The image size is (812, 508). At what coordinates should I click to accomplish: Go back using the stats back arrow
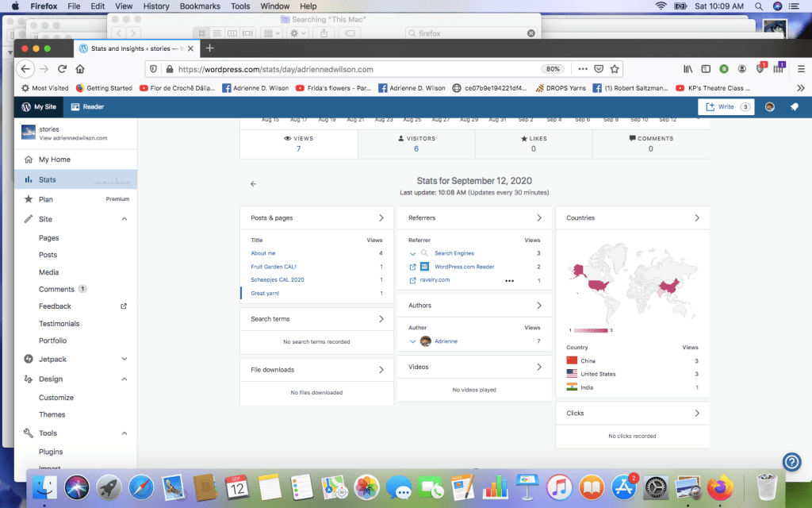(x=253, y=184)
